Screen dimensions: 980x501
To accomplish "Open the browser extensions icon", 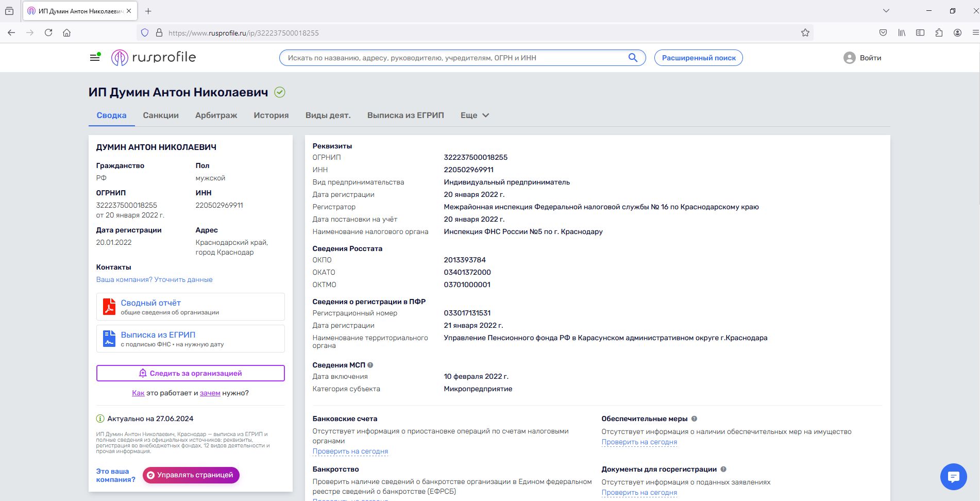I will point(939,32).
